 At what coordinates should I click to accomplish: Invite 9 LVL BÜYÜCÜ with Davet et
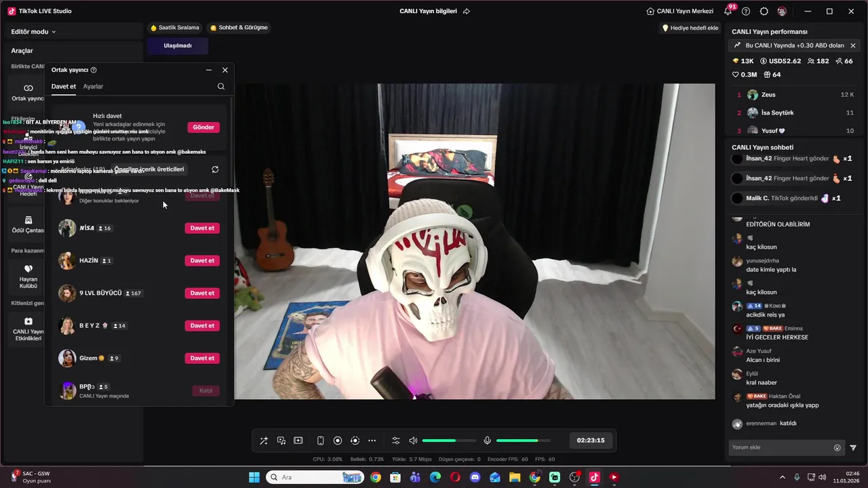coord(202,293)
